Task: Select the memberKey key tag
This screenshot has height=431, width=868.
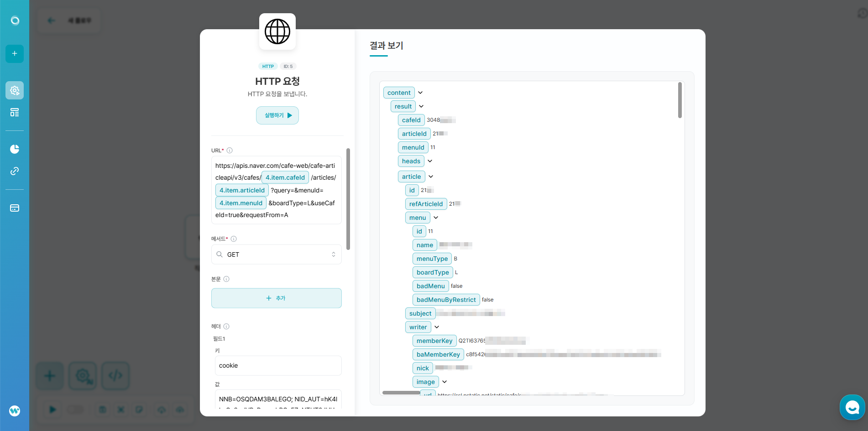Action: click(434, 341)
